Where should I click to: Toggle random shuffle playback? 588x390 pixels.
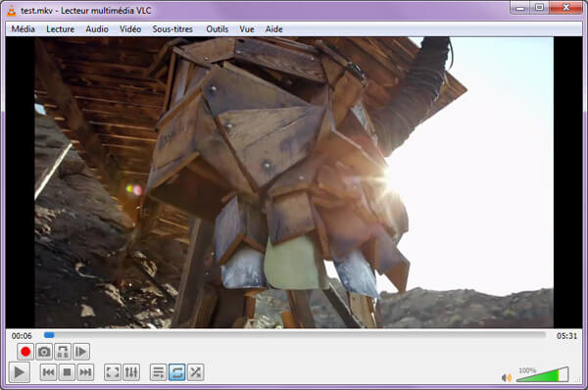point(195,372)
